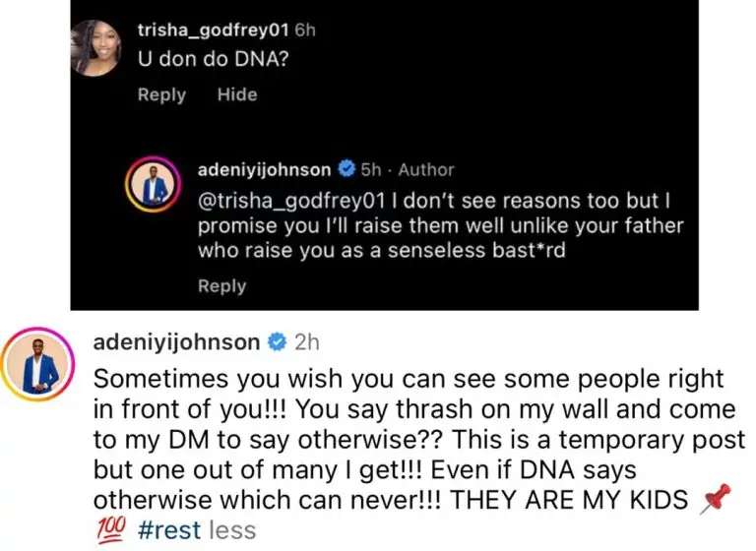This screenshot has height=551, width=756.
Task: Click verified badge beside the 5h author reply
Action: 346,169
